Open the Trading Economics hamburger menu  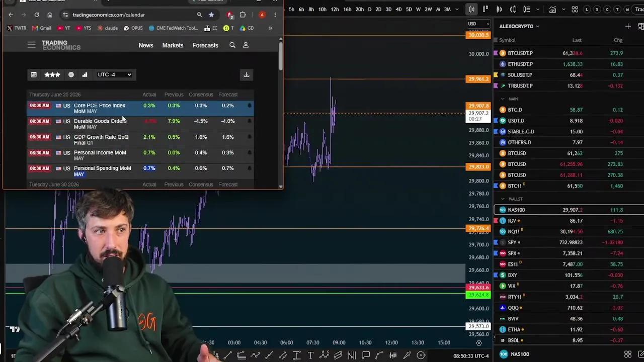pyautogui.click(x=32, y=45)
